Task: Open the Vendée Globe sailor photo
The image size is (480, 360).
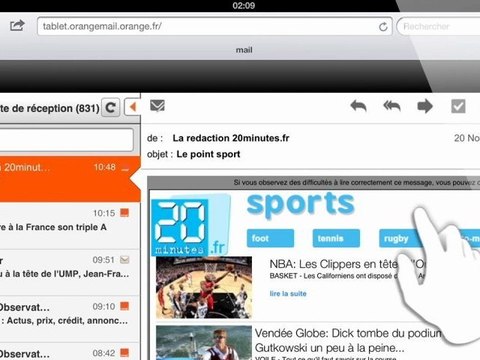Action: click(x=204, y=343)
